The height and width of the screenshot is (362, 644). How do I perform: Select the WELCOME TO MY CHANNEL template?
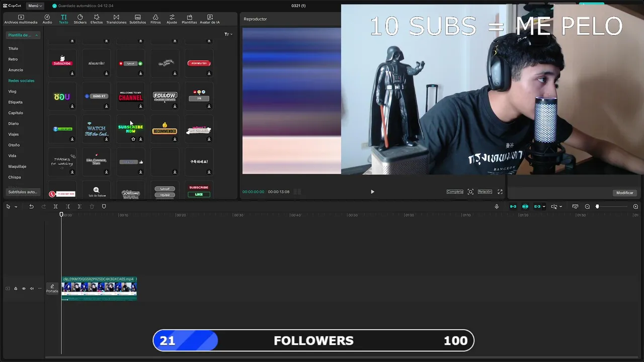pyautogui.click(x=130, y=96)
